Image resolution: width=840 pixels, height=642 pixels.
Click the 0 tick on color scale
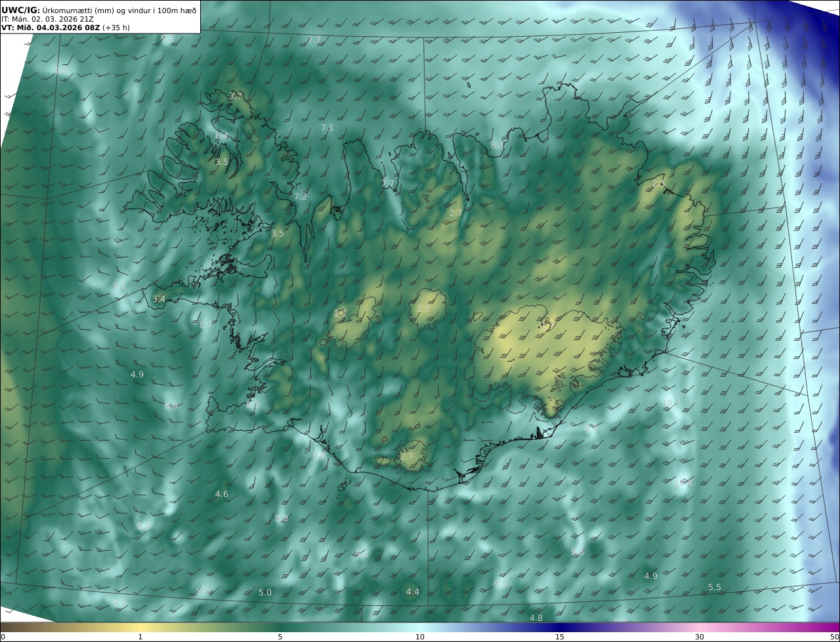pyautogui.click(x=3, y=637)
